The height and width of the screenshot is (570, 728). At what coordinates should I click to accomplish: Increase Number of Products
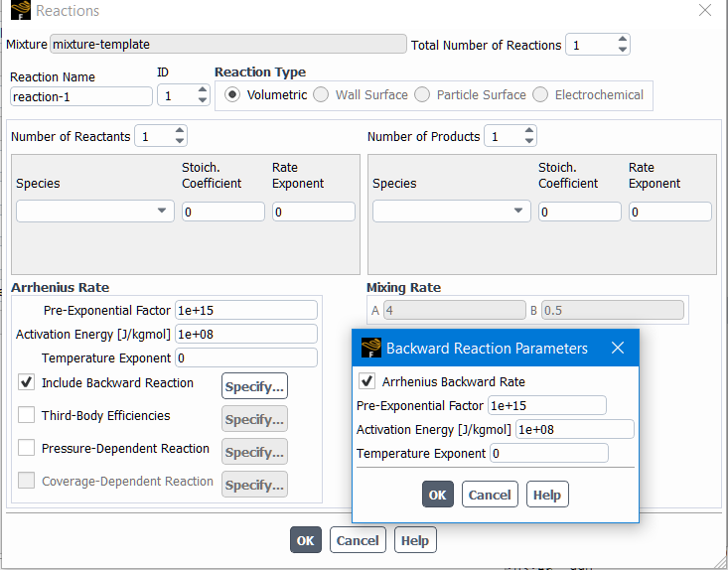point(529,130)
